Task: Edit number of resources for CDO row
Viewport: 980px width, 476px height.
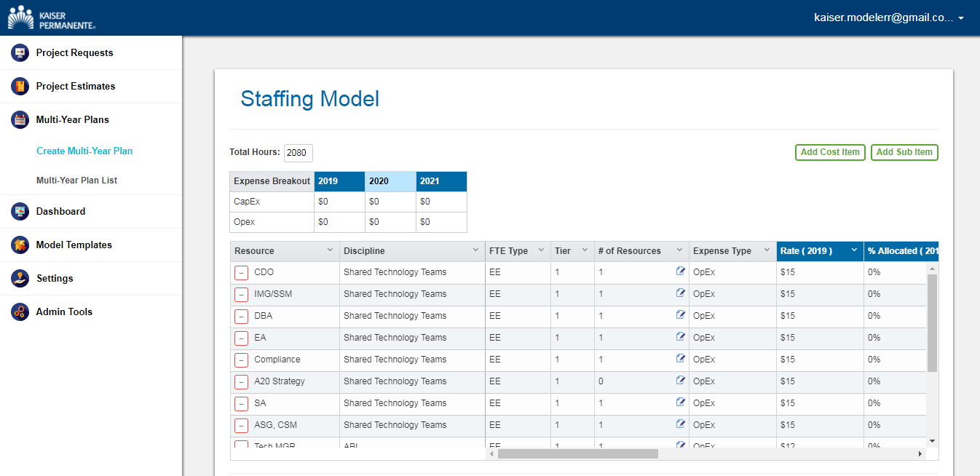Action: coord(681,271)
